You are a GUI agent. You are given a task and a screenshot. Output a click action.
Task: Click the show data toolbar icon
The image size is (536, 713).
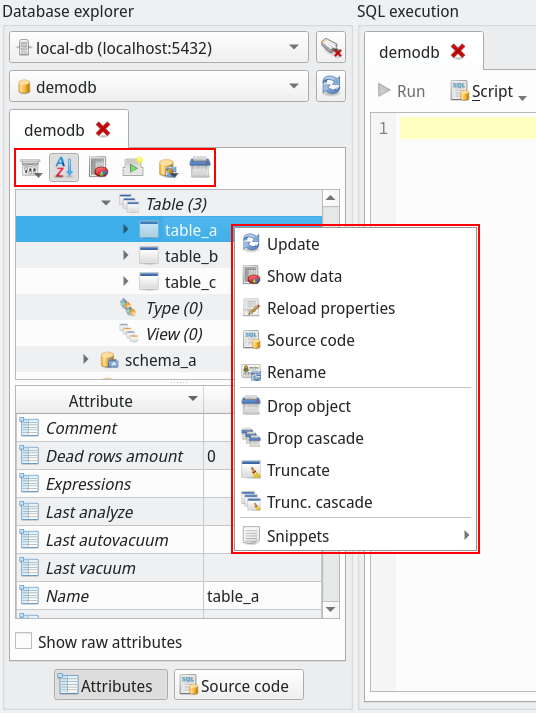(98, 167)
